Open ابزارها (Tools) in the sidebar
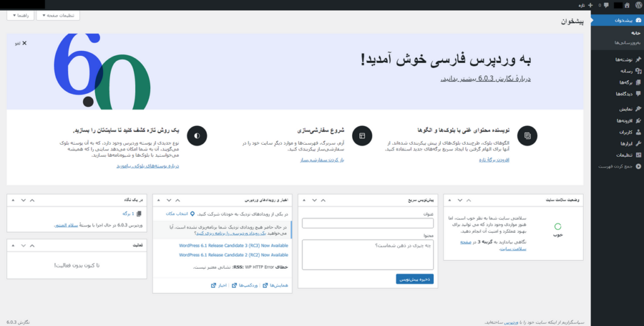The height and width of the screenshot is (326, 644). (618, 144)
